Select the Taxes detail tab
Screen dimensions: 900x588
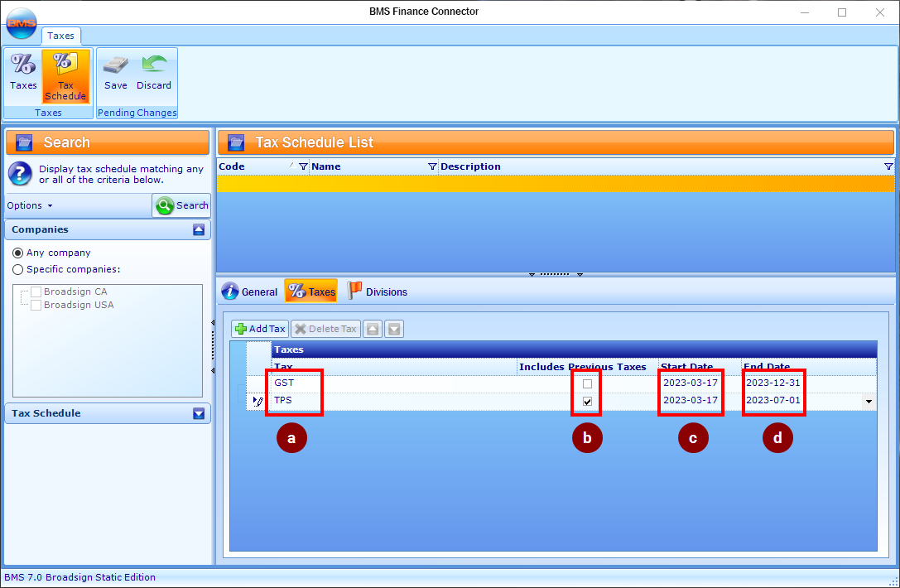tap(311, 292)
